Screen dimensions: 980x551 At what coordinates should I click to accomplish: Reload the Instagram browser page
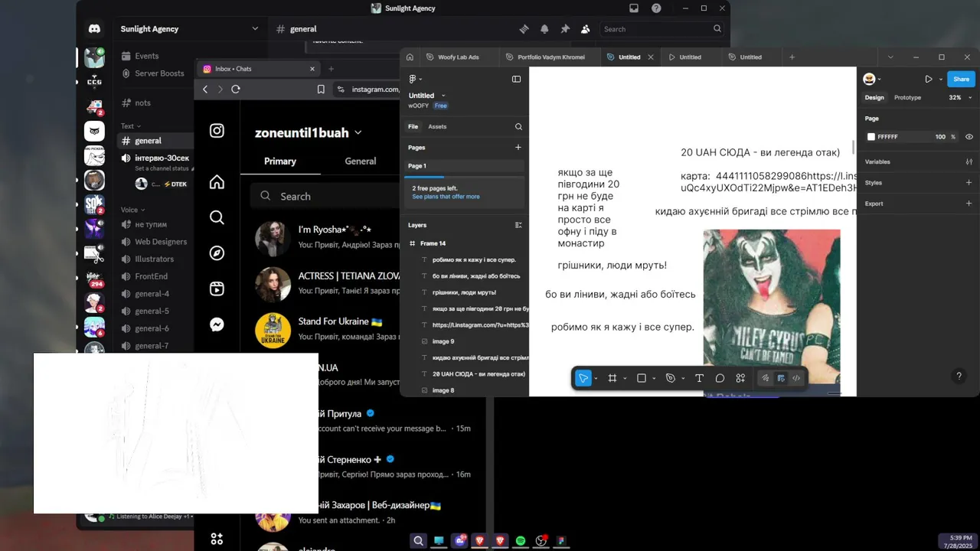(236, 89)
